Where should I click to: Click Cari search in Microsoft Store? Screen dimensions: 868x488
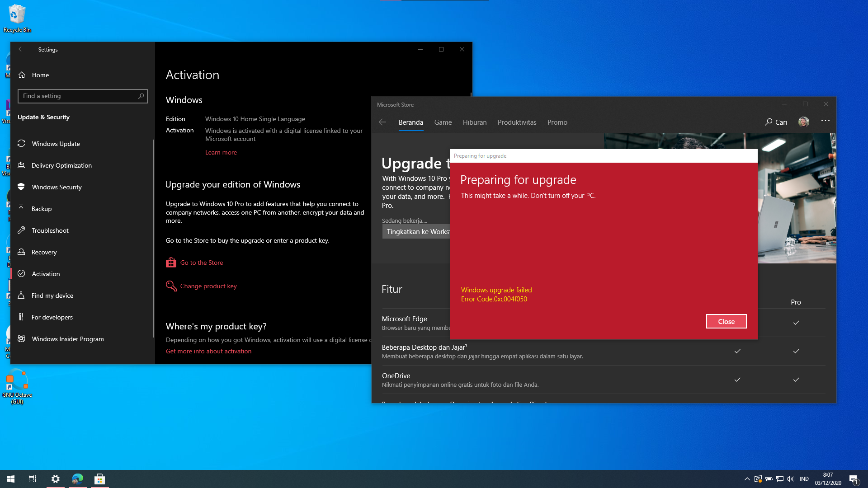tap(776, 122)
